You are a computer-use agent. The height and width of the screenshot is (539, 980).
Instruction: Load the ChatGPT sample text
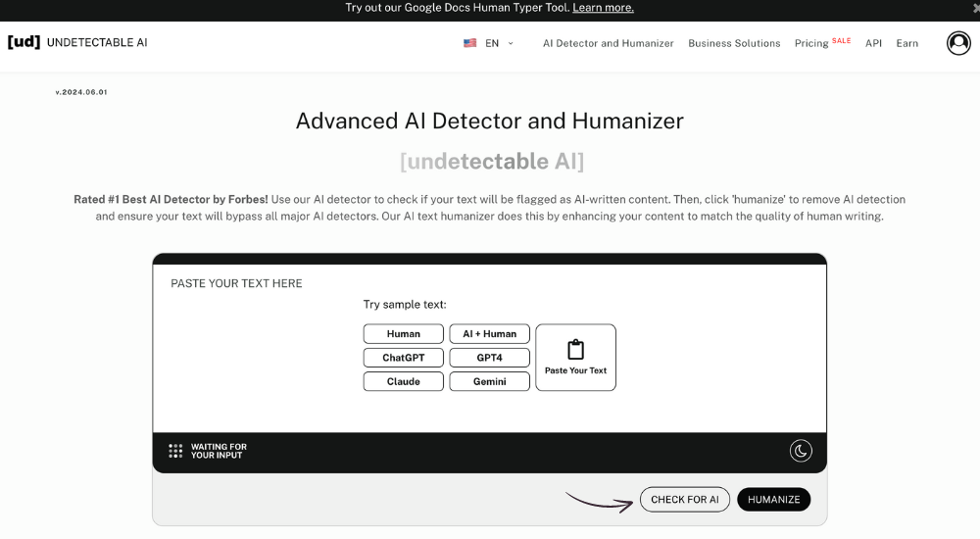tap(403, 358)
